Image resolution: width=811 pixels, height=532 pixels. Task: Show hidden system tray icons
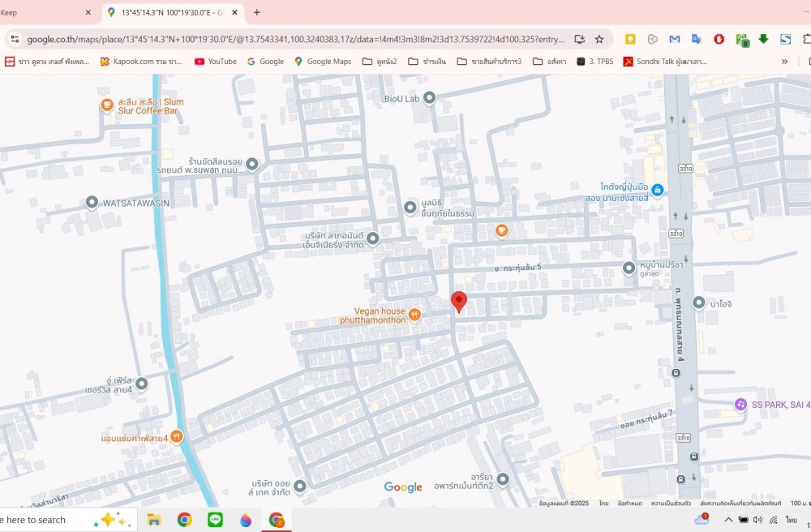[728, 520]
